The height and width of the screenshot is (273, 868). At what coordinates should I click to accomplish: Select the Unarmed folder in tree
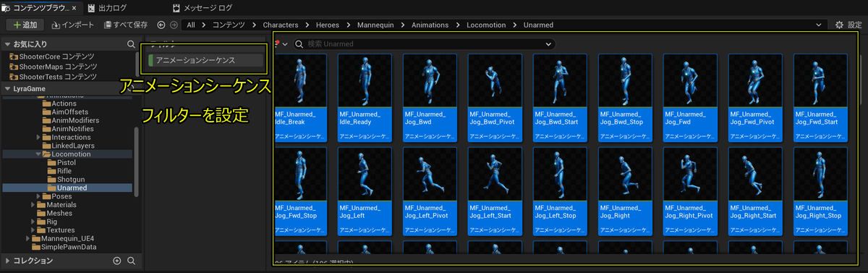(x=67, y=188)
